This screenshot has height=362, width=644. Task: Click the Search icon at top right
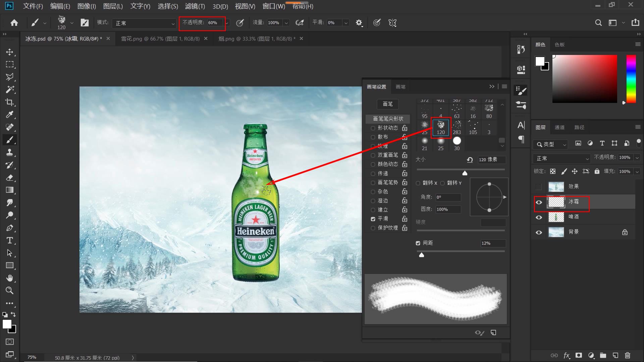pyautogui.click(x=598, y=23)
